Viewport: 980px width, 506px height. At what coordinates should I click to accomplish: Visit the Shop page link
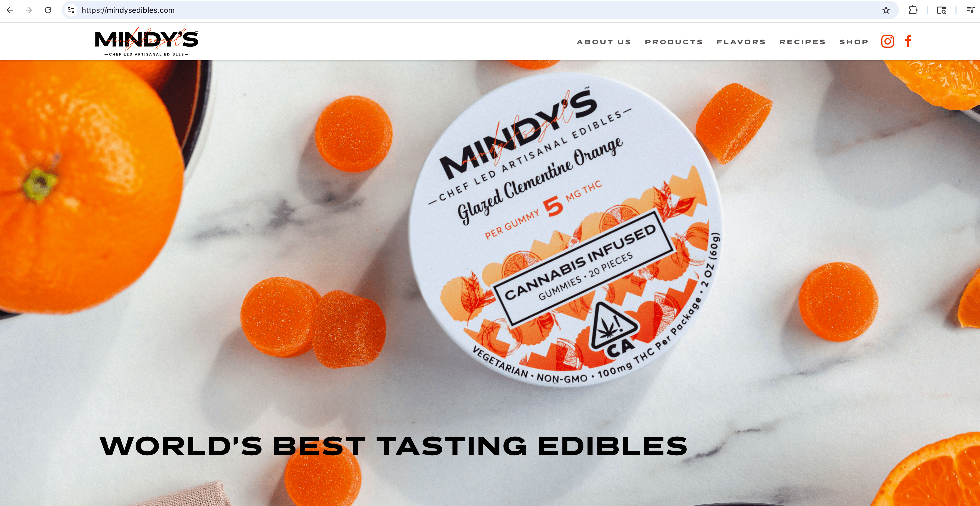tap(854, 42)
